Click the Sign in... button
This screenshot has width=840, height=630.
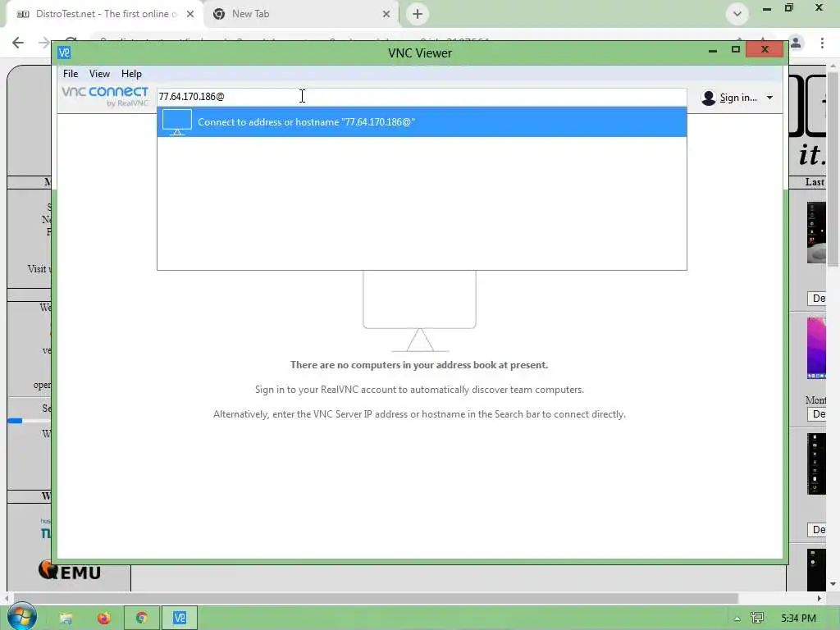[737, 98]
